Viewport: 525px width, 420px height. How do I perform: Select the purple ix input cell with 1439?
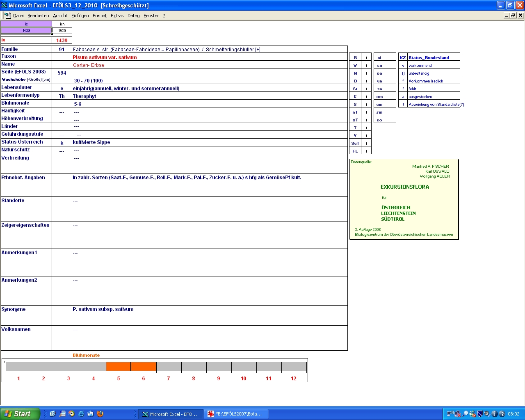26,30
